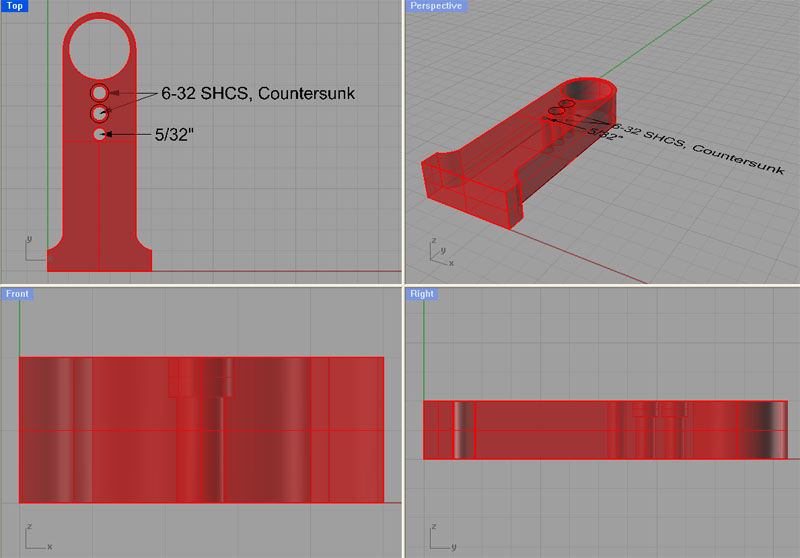Select the 5/32" hole in Top view
Screen dimensions: 800x558
click(x=99, y=134)
